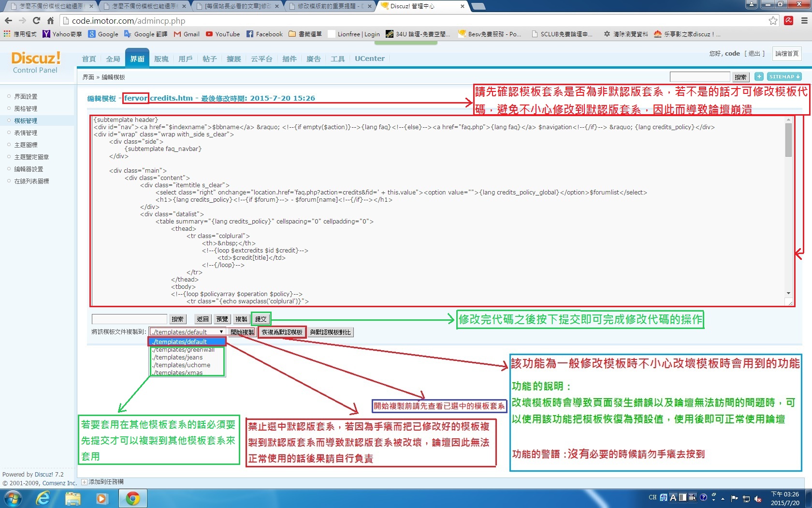Click the code editor scrollbar down arrow
This screenshot has height=508, width=812.
[788, 293]
